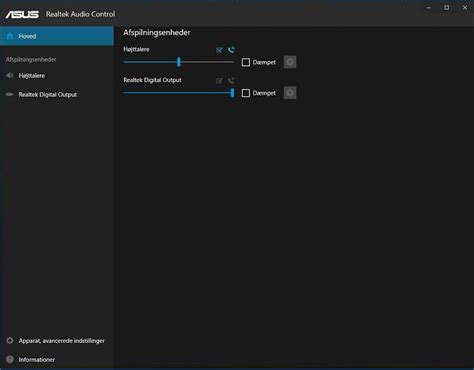Minimize the Realtek Audio Control window
The height and width of the screenshot is (370, 474).
point(429,8)
